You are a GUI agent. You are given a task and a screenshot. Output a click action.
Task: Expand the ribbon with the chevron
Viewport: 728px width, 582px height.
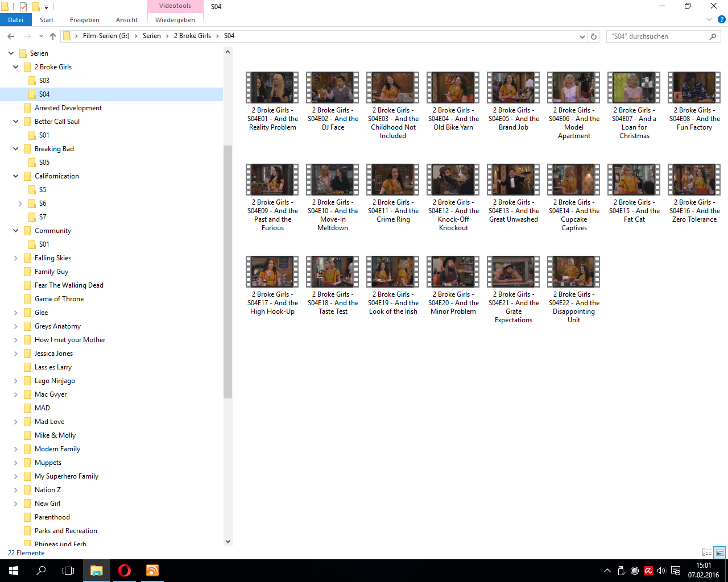709,19
